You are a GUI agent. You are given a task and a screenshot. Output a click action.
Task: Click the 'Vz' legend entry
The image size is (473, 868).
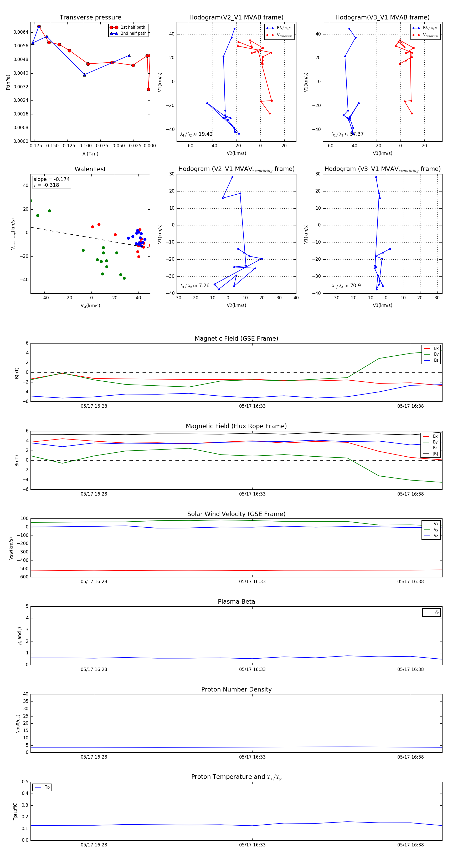click(431, 536)
